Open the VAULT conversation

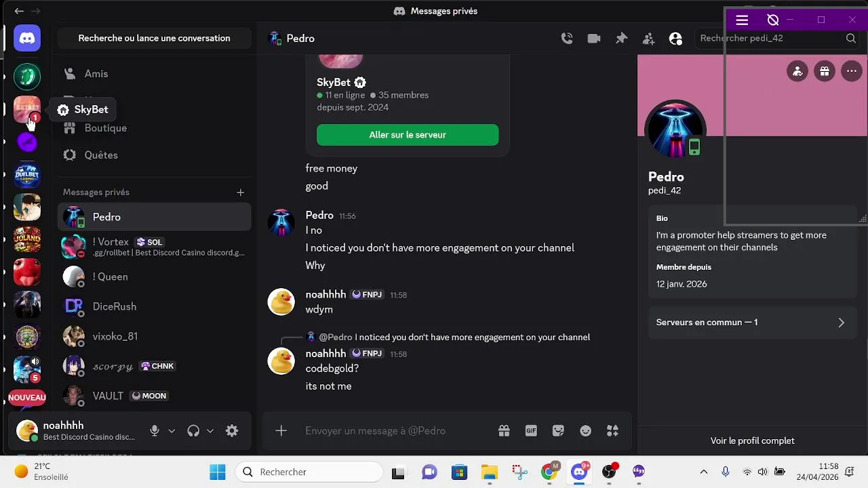[155, 396]
